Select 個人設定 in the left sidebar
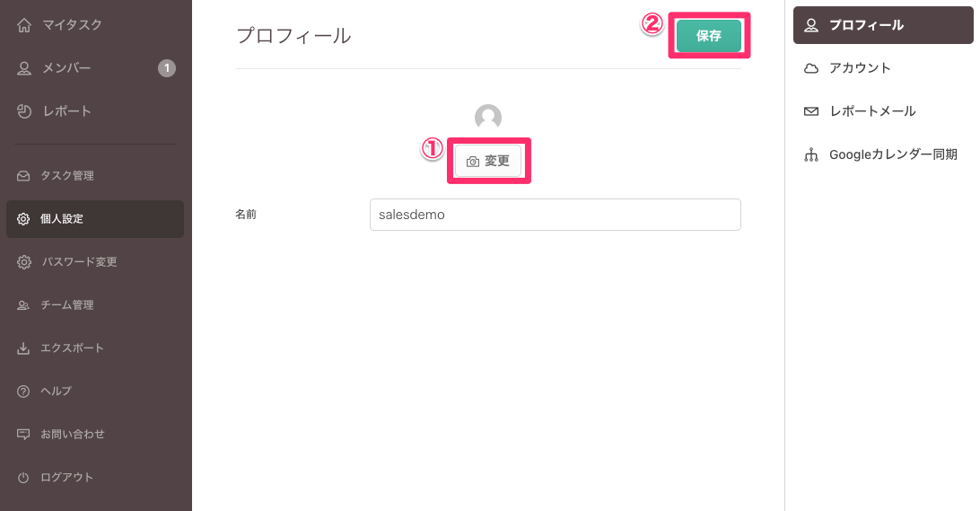Viewport: 980px width, 511px height. click(x=95, y=219)
